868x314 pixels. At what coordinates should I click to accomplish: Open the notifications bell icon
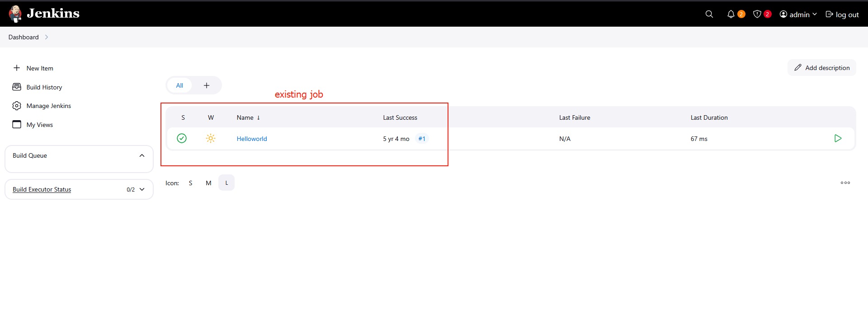point(731,14)
